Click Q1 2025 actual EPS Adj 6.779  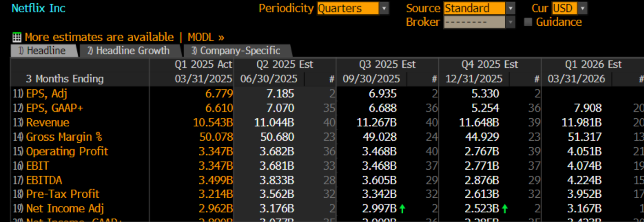pyautogui.click(x=219, y=94)
